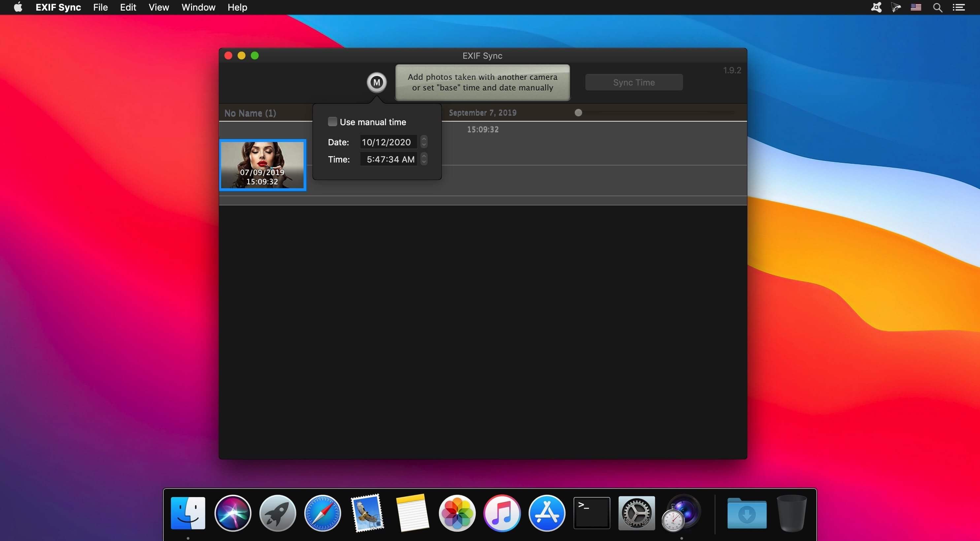Click the round M manual-time icon

point(376,82)
